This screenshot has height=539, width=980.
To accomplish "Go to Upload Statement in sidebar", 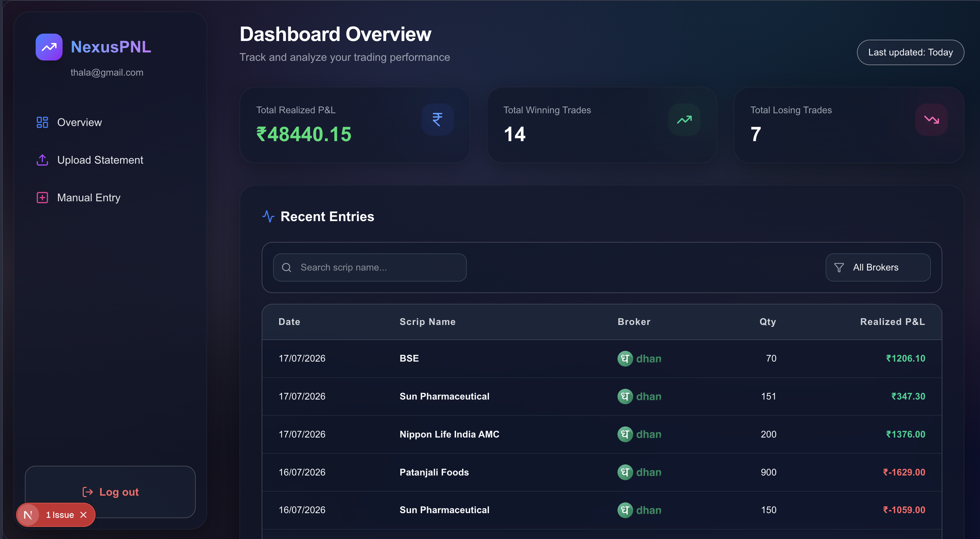I will tap(100, 160).
